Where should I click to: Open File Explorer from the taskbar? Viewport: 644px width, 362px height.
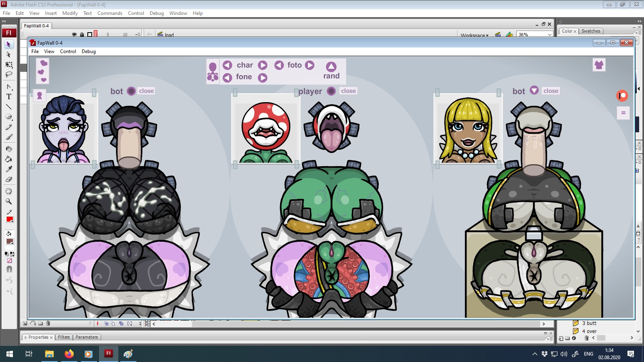[x=50, y=354]
